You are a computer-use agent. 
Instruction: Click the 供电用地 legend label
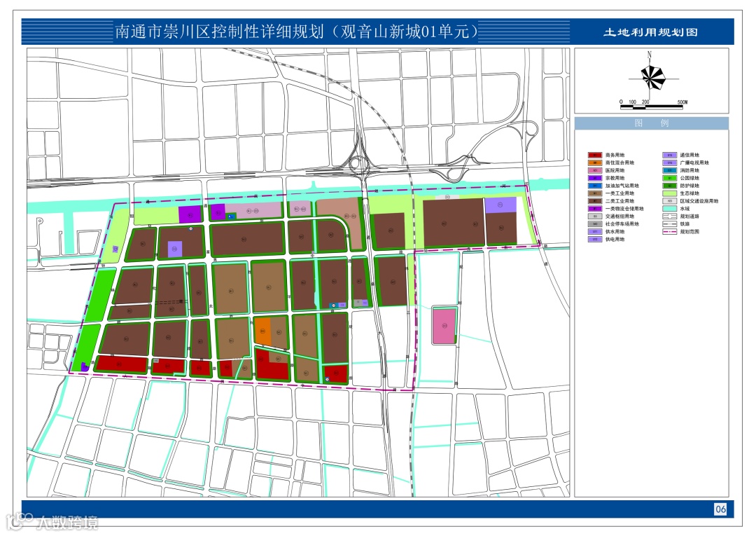pos(615,240)
